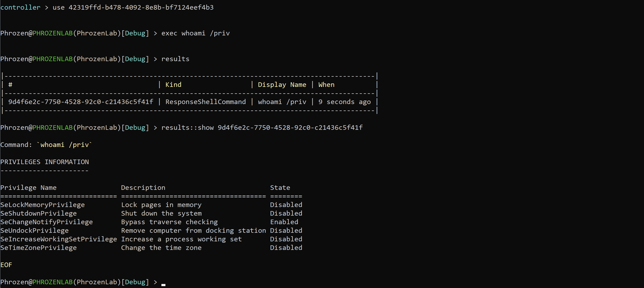The height and width of the screenshot is (288, 644).
Task: Click the 'When' column header
Action: [326, 85]
